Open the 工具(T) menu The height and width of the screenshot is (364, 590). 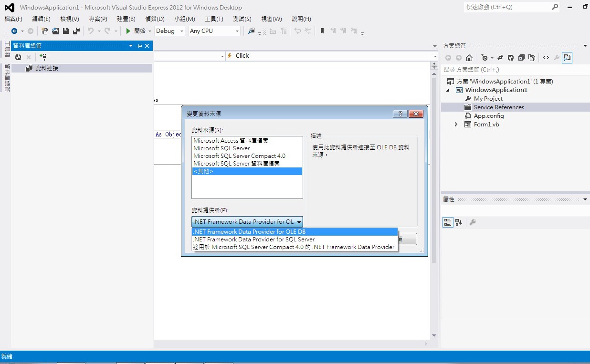click(x=214, y=19)
